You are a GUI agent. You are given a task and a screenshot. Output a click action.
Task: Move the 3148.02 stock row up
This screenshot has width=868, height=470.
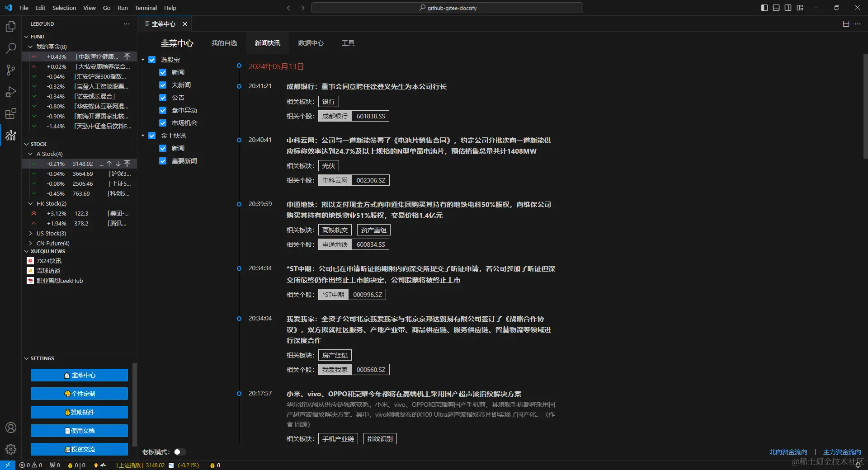coord(109,164)
